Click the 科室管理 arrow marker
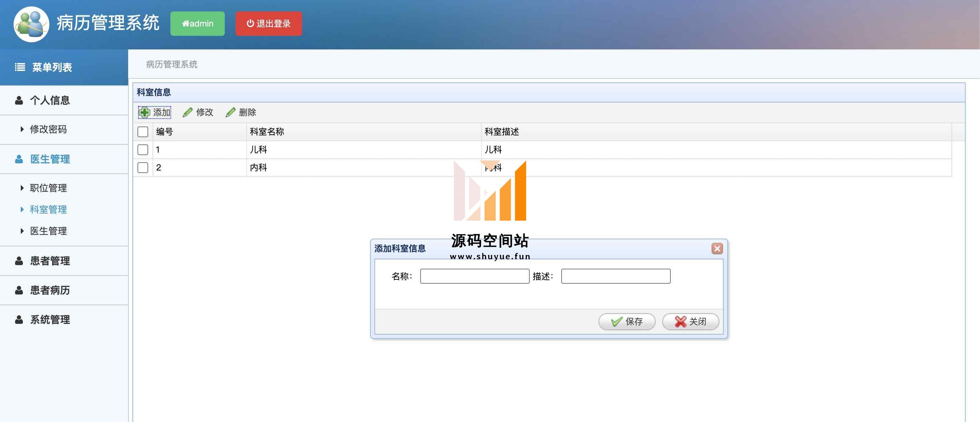980x422 pixels. pyautogui.click(x=22, y=210)
